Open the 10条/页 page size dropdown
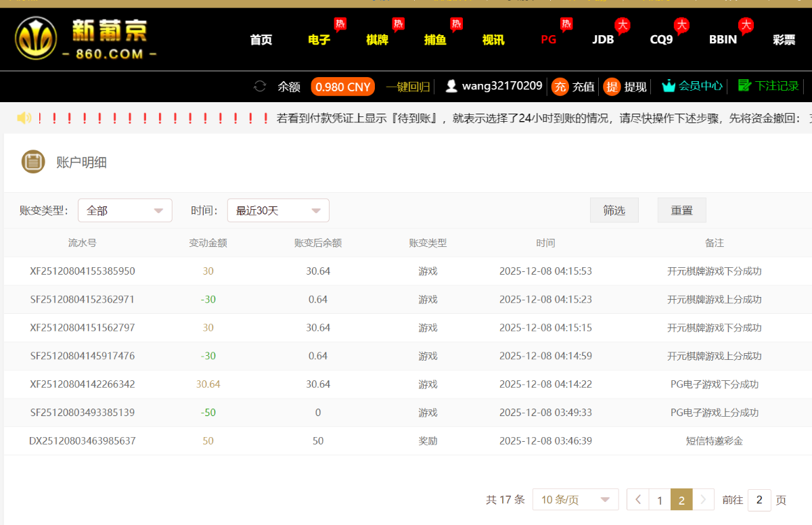Image resolution: width=812 pixels, height=525 pixels. pos(575,500)
